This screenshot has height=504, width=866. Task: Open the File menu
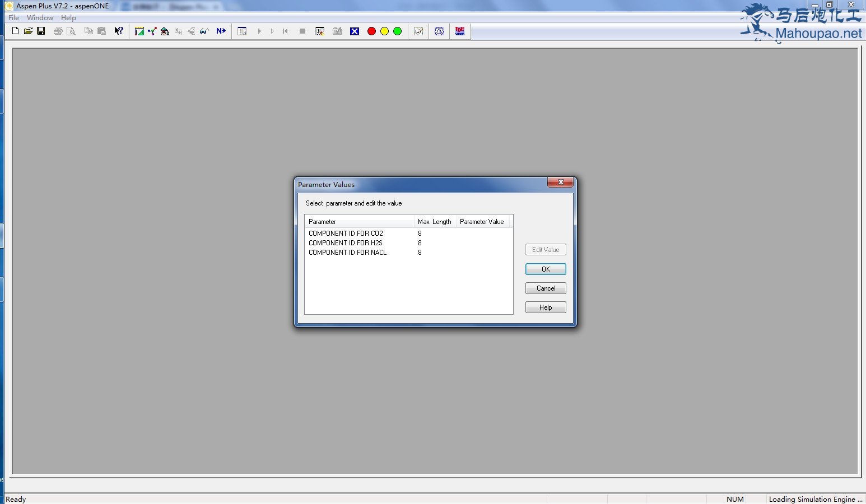pyautogui.click(x=14, y=18)
